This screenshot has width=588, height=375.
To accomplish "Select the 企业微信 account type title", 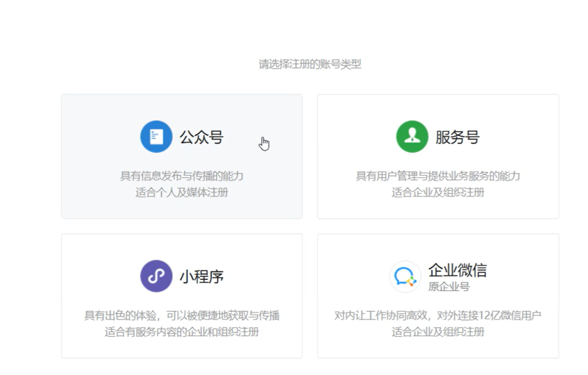I will [457, 270].
